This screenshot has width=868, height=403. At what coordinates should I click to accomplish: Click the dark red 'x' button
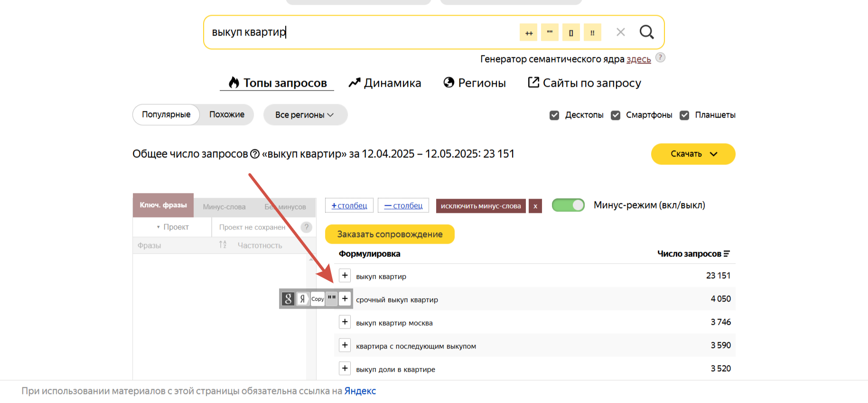535,206
